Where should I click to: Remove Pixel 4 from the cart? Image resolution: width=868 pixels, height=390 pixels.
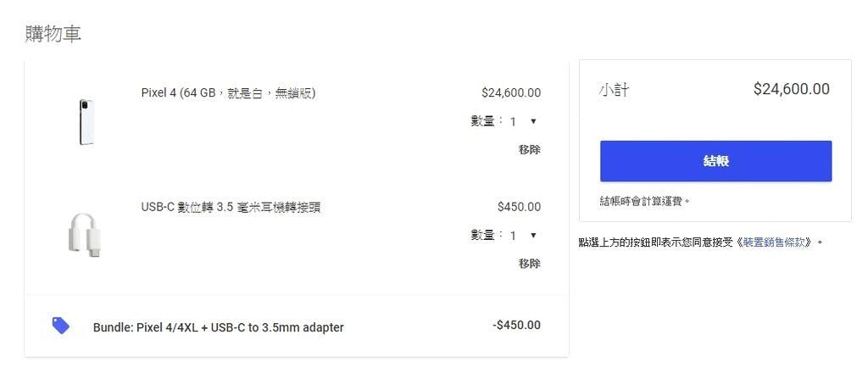[529, 149]
